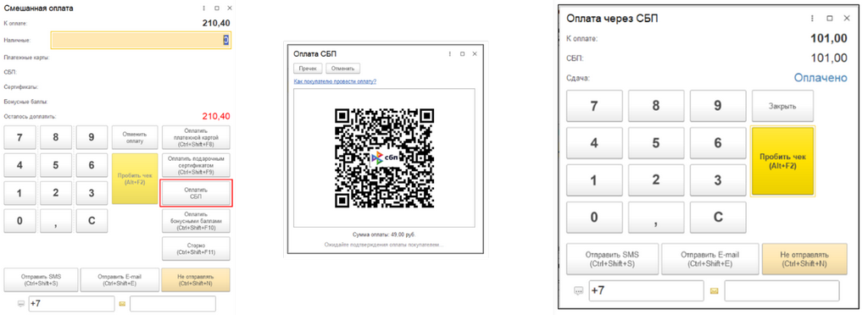868x315 pixels.
Task: Close the Оплата через СБП window
Action: click(x=847, y=19)
